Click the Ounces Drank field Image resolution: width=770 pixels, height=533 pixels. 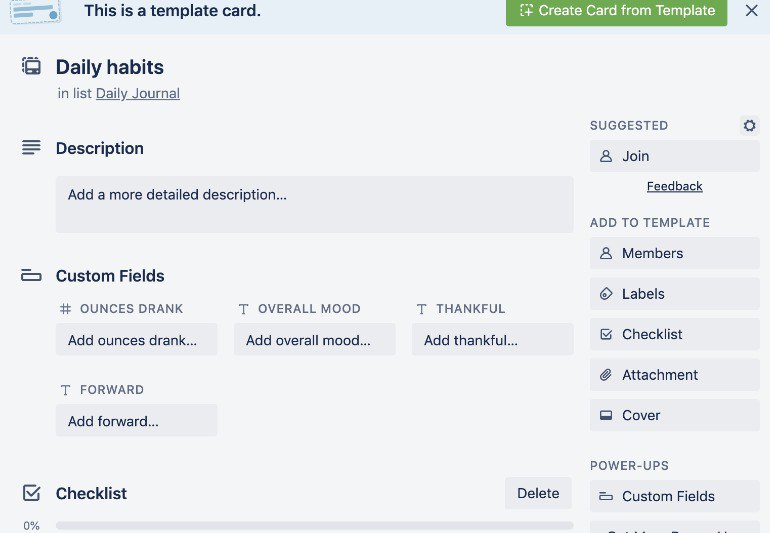click(136, 340)
